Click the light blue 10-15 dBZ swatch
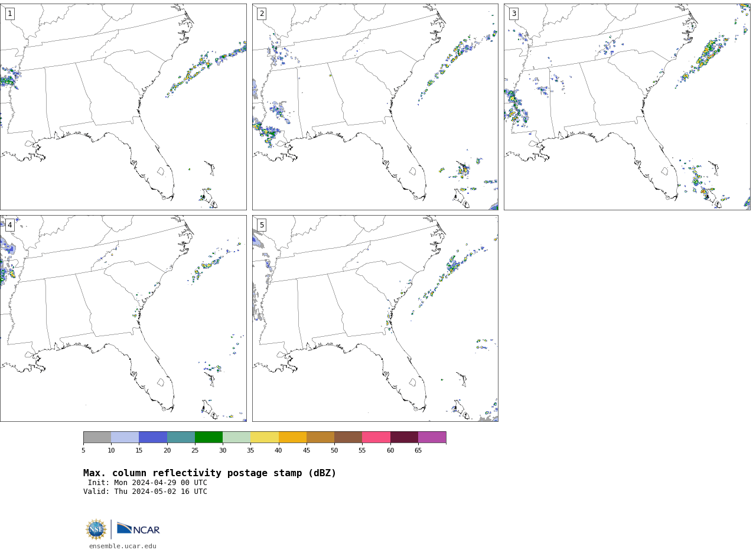The height and width of the screenshot is (553, 756). [x=125, y=437]
